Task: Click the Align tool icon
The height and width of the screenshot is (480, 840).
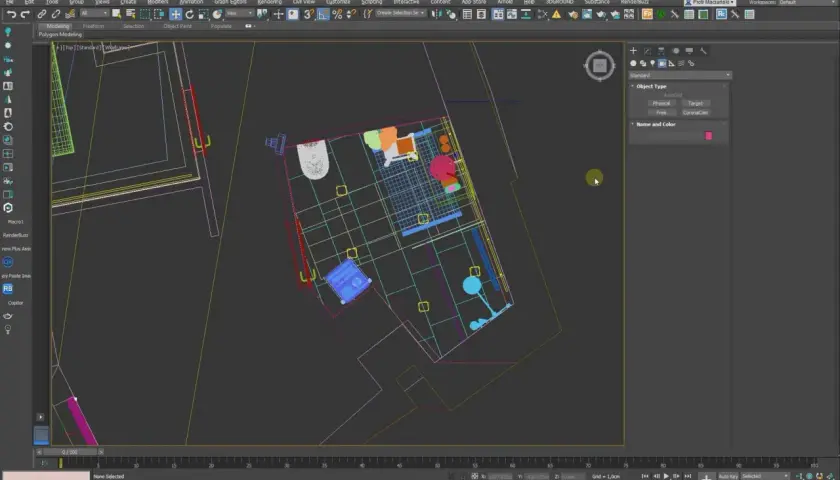Action: pyautogui.click(x=451, y=14)
